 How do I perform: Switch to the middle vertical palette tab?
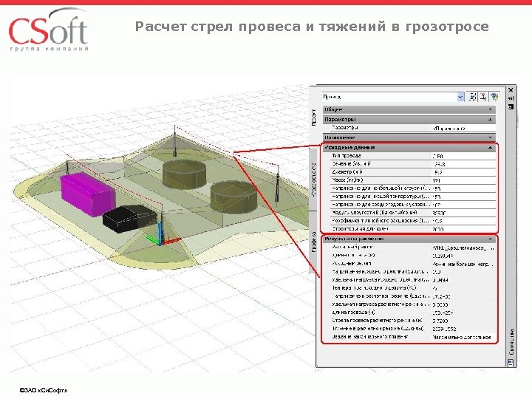click(314, 180)
